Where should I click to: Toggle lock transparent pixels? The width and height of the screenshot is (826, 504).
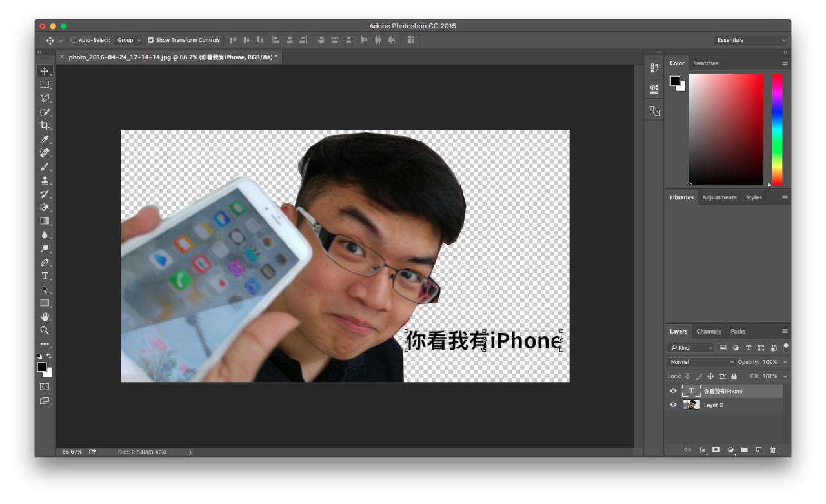(687, 376)
